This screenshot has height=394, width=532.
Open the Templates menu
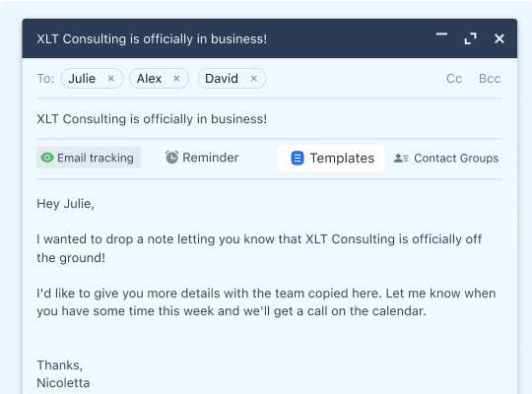point(331,159)
